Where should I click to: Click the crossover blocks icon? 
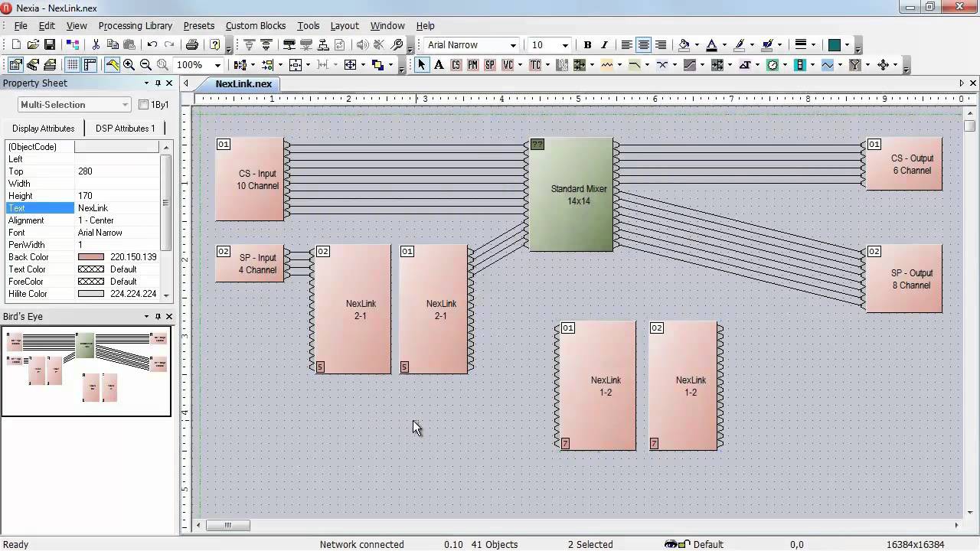662,65
